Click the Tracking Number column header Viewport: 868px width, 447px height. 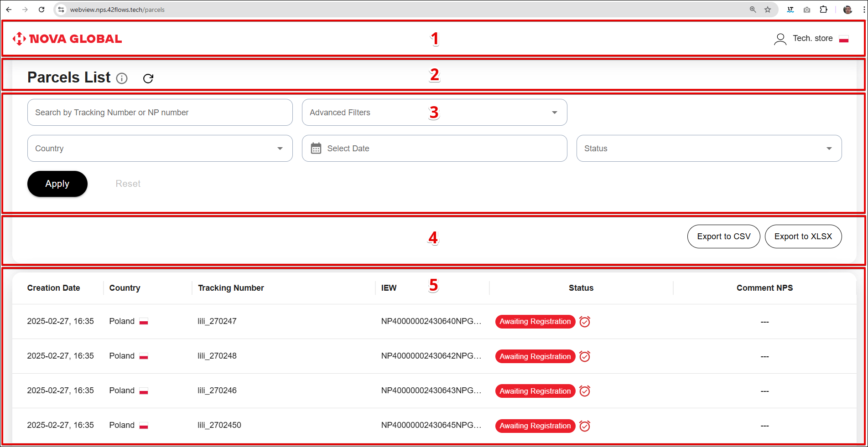[231, 288]
